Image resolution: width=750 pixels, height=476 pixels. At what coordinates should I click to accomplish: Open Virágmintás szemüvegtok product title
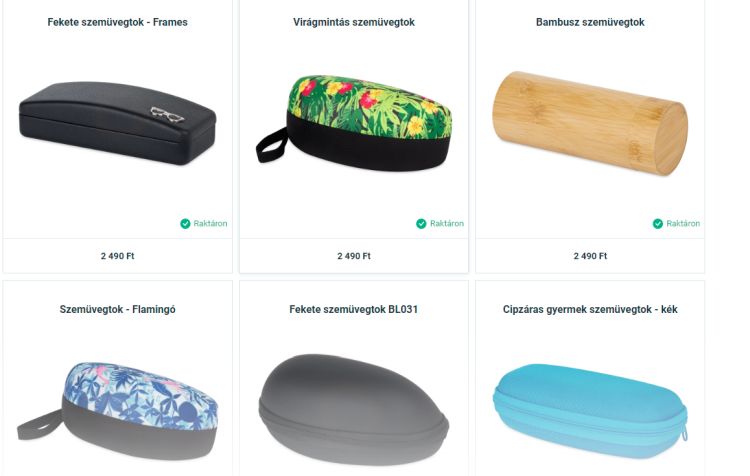[x=354, y=22]
